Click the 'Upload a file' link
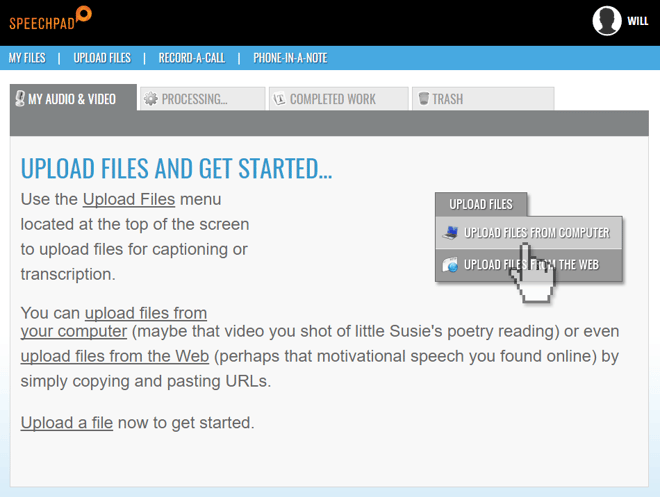This screenshot has width=660, height=497. [67, 423]
